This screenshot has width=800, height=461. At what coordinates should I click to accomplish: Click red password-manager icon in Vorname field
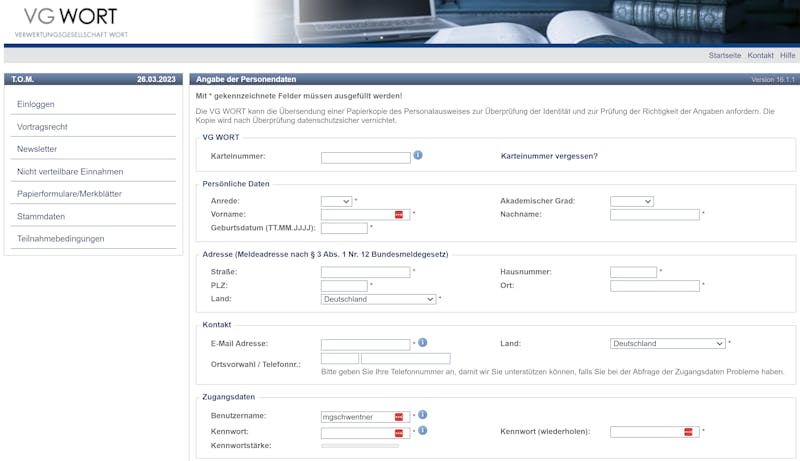(x=399, y=215)
